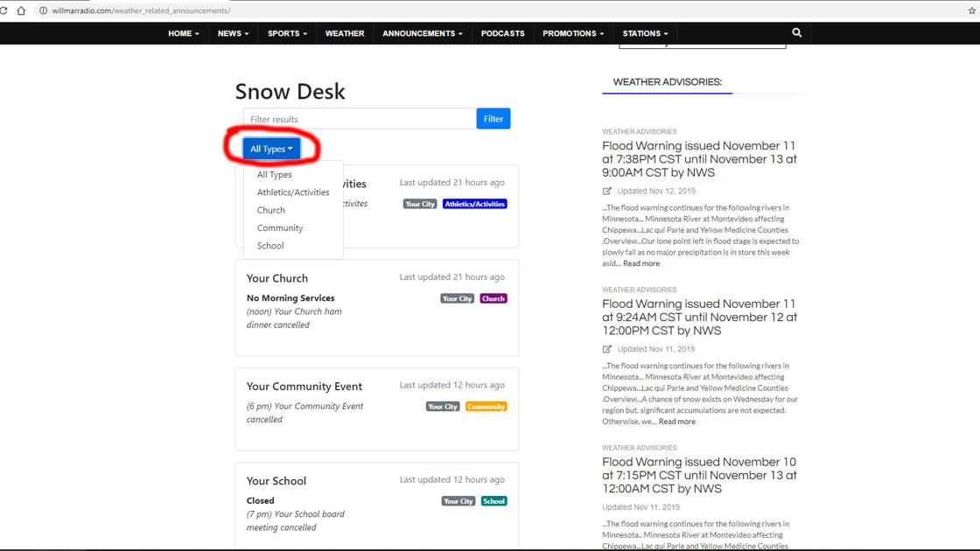Select Athletics/Activities from type list
Viewport: 980px width, 551px height.
[293, 192]
